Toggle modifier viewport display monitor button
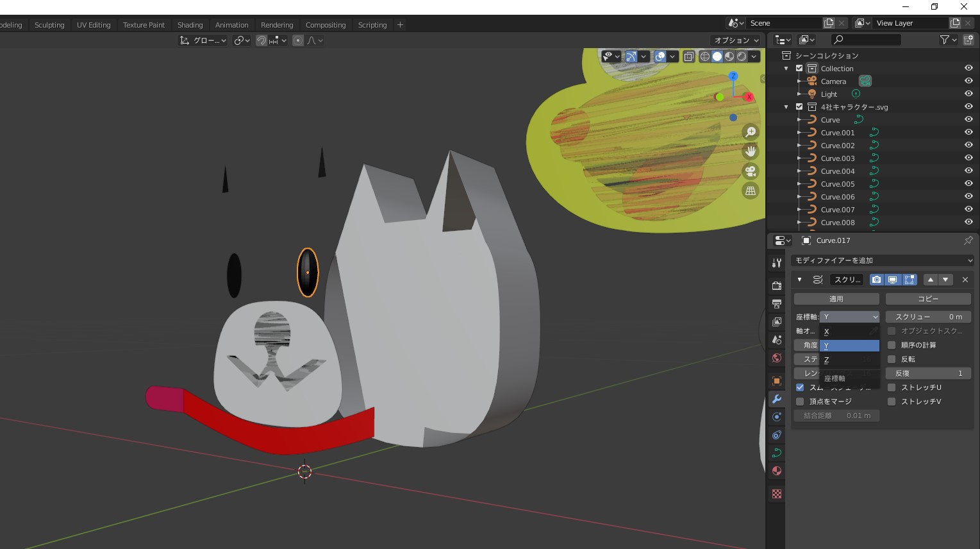The width and height of the screenshot is (980, 549). point(892,280)
